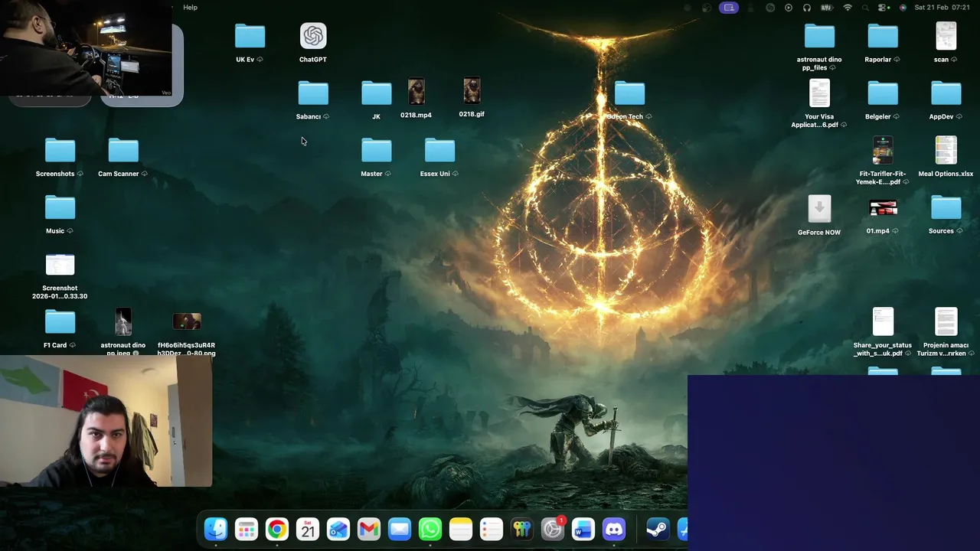This screenshot has height=551, width=980.
Task: Select the scan document file
Action: [x=946, y=36]
